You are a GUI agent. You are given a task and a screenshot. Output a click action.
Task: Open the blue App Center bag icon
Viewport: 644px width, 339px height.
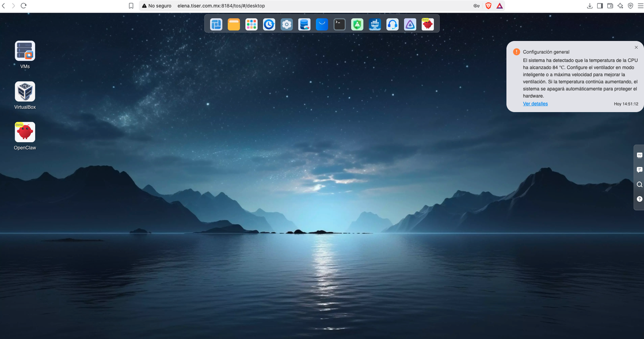[x=322, y=24]
